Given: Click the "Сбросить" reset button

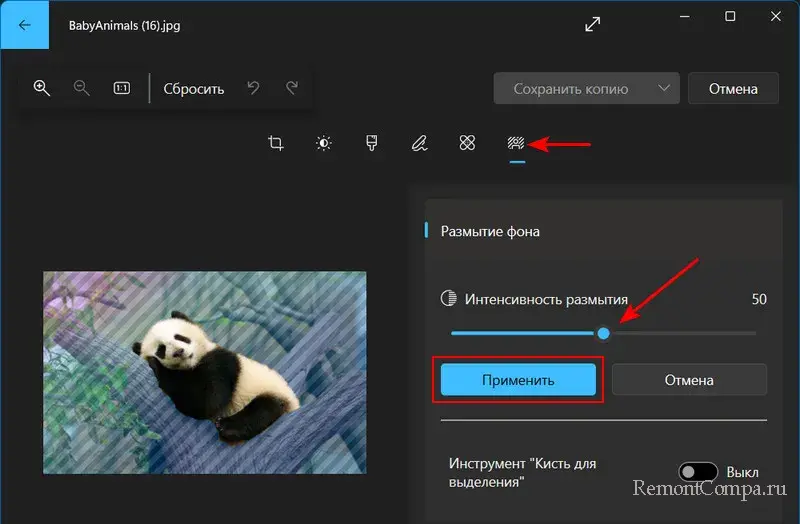Looking at the screenshot, I should (x=194, y=88).
